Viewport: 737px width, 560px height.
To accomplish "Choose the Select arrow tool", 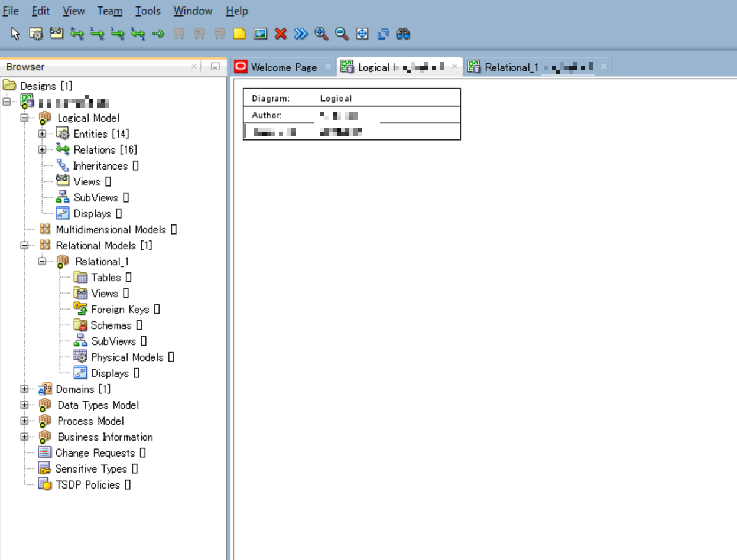I will [x=16, y=34].
